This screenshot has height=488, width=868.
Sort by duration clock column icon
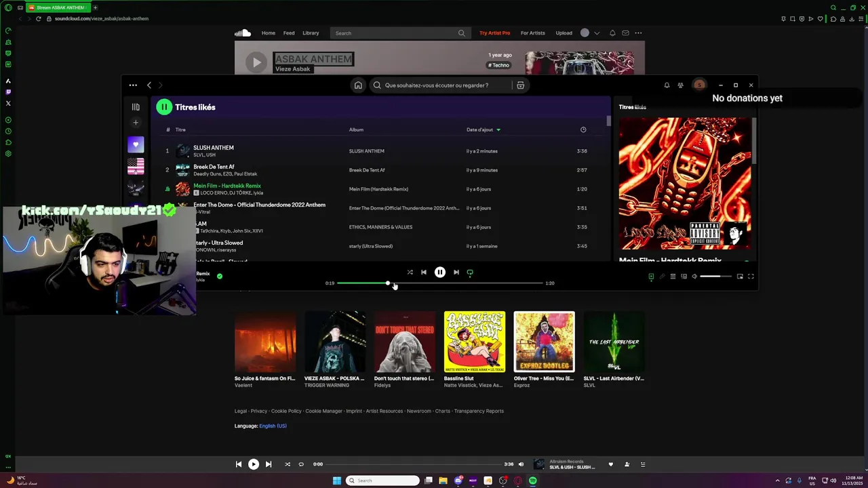click(x=583, y=129)
